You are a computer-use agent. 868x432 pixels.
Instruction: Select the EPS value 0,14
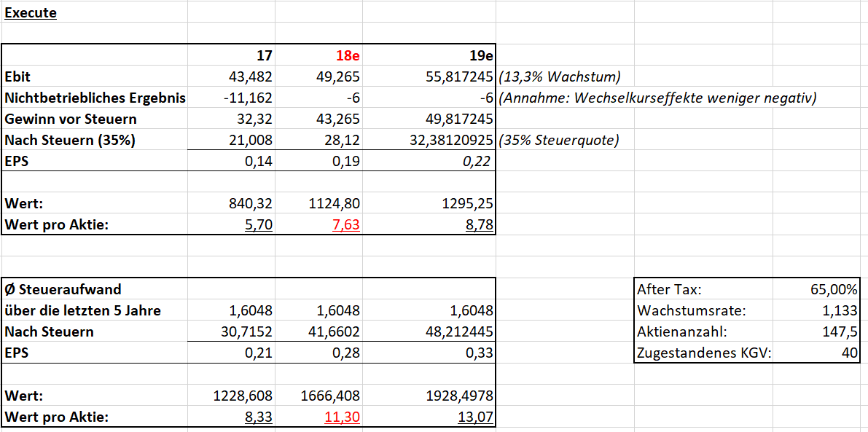click(259, 162)
